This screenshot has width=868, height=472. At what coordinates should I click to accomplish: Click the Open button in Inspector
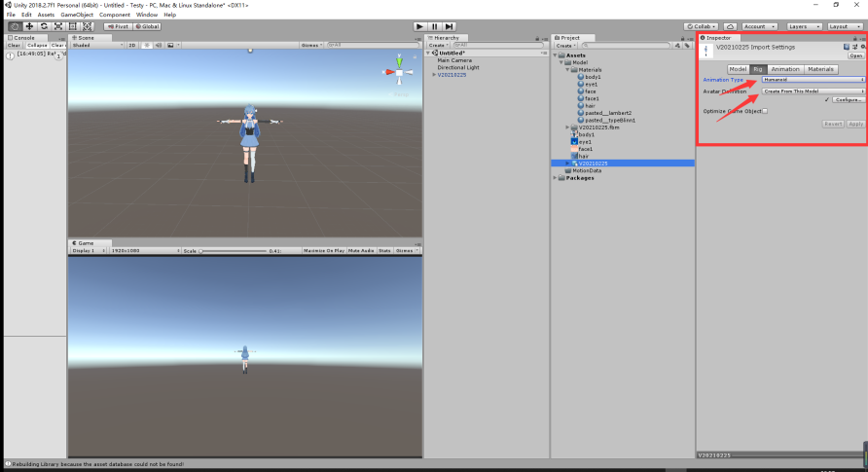[x=855, y=55]
